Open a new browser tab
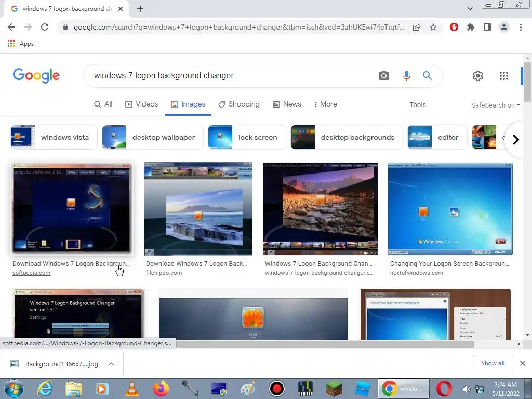The image size is (532, 399). pyautogui.click(x=140, y=9)
